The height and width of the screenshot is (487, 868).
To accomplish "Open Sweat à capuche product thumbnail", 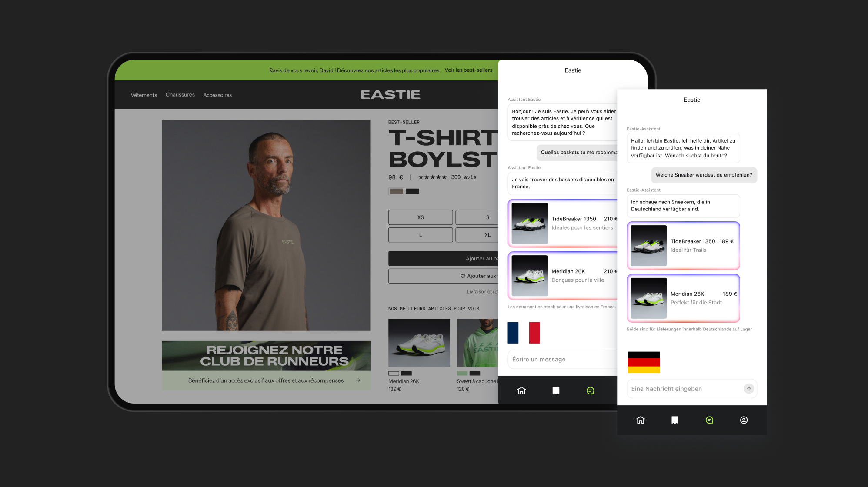I will pyautogui.click(x=477, y=343).
